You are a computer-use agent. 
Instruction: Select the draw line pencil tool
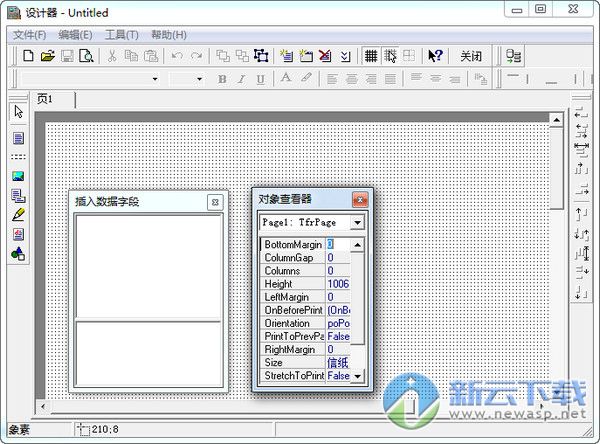tap(18, 215)
